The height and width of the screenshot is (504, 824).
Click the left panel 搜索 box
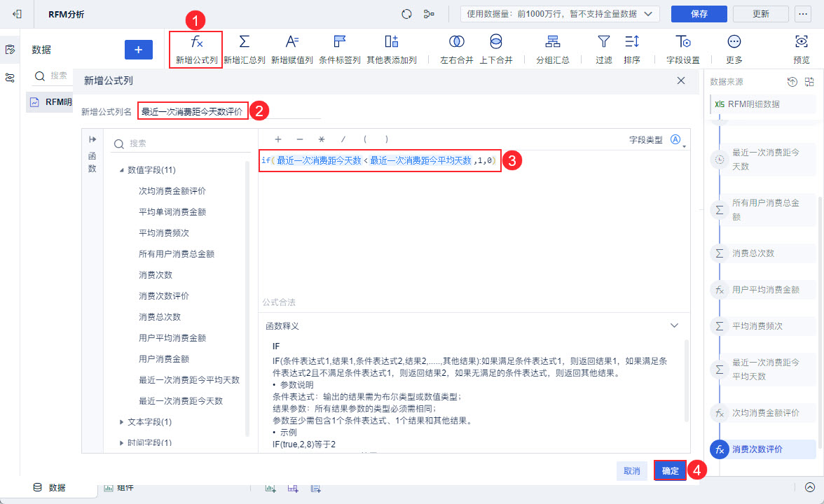(52, 76)
